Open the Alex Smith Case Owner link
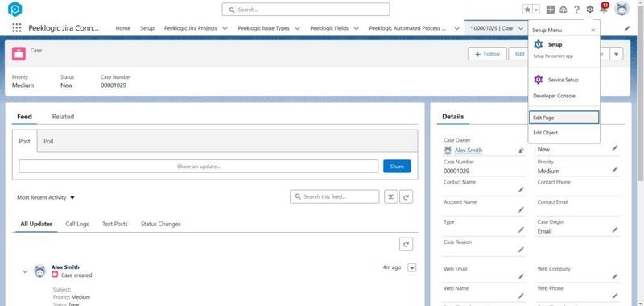Viewport: 644px width, 306px height. pyautogui.click(x=469, y=151)
